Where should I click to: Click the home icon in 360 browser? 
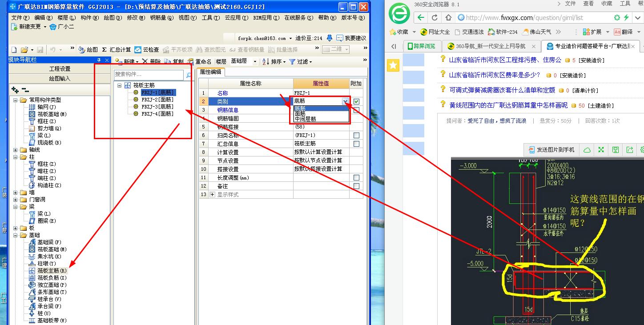pos(448,18)
